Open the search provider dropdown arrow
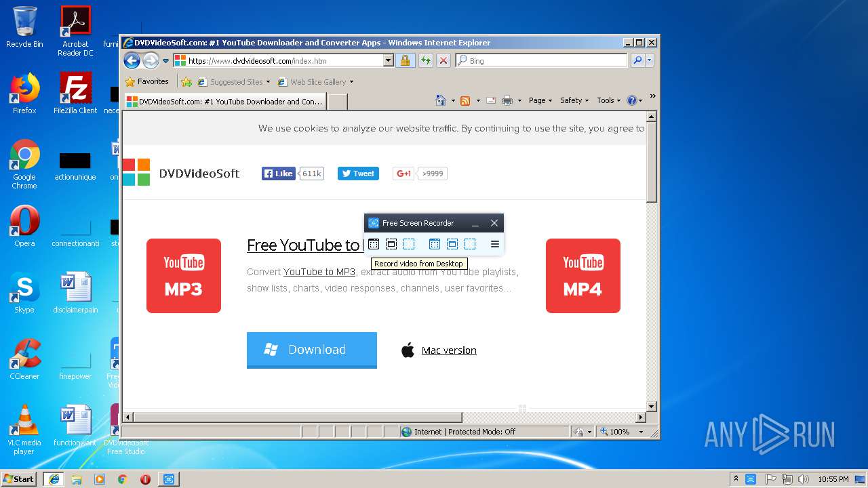Viewport: 868px width, 488px height. (x=649, y=60)
